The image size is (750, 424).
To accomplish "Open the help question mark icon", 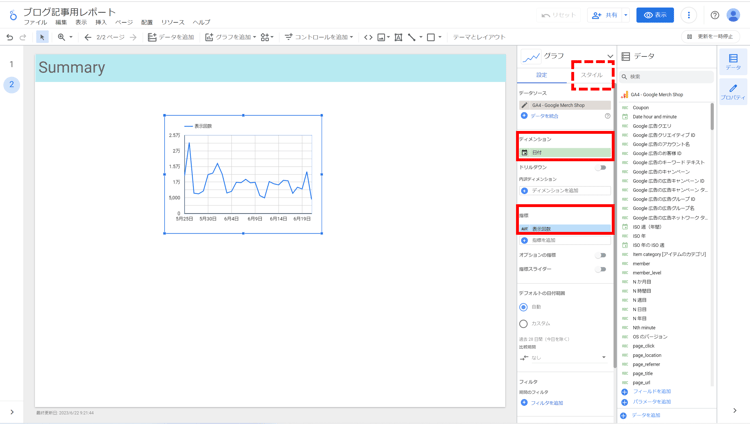I will 714,15.
